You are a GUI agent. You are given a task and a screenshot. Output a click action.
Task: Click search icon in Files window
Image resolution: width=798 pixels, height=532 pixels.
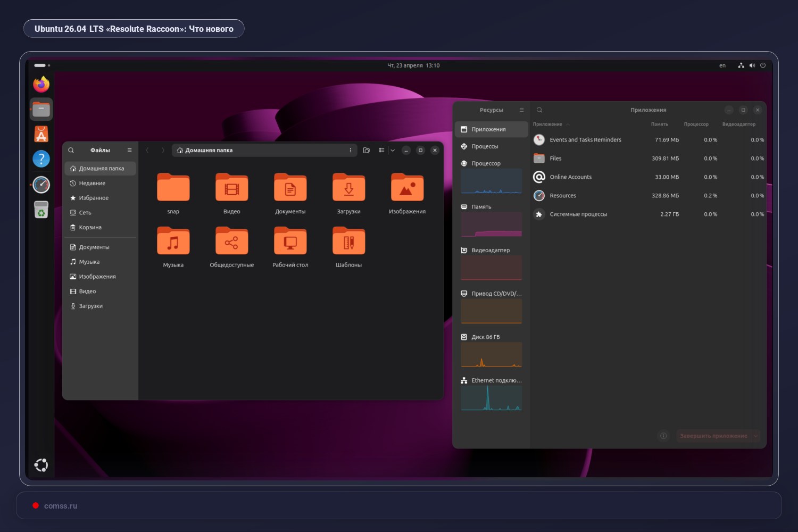pyautogui.click(x=71, y=151)
